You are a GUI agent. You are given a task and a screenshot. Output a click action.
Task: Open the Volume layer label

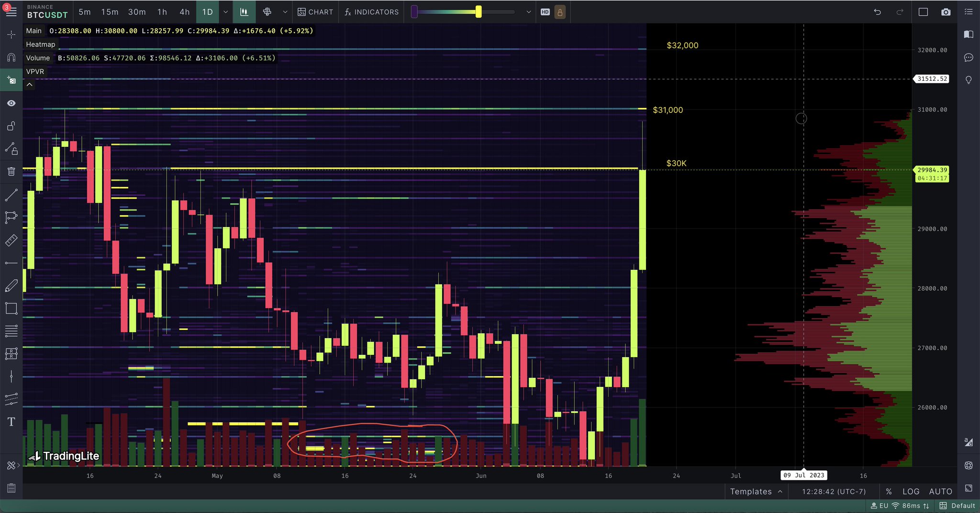tap(38, 58)
